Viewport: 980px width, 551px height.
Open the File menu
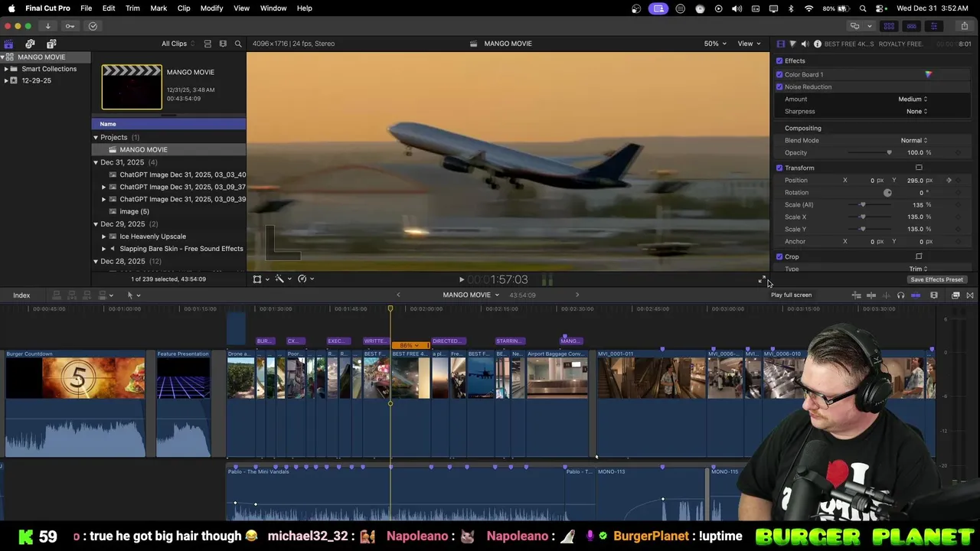pos(86,8)
